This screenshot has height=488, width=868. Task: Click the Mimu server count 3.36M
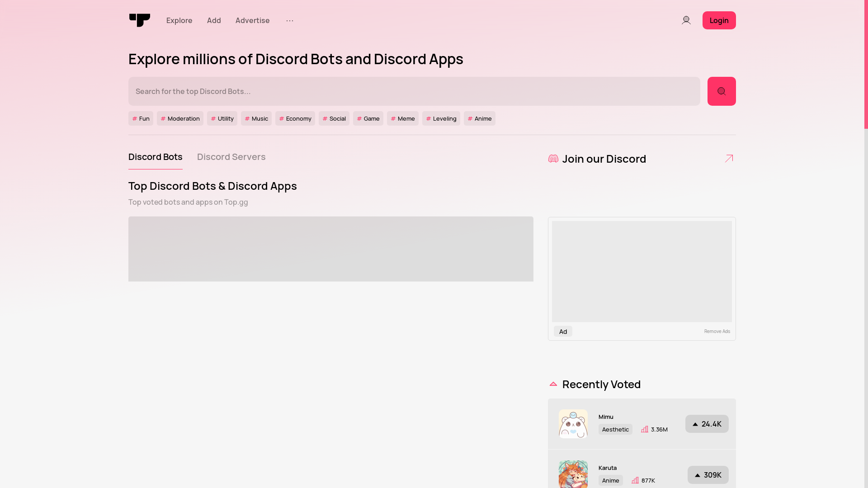click(x=654, y=429)
